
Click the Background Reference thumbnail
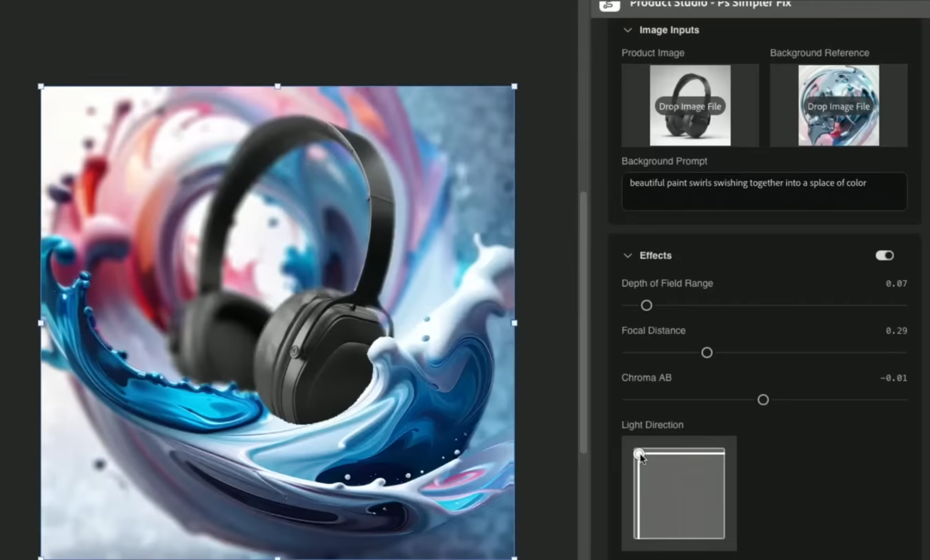pos(838,129)
